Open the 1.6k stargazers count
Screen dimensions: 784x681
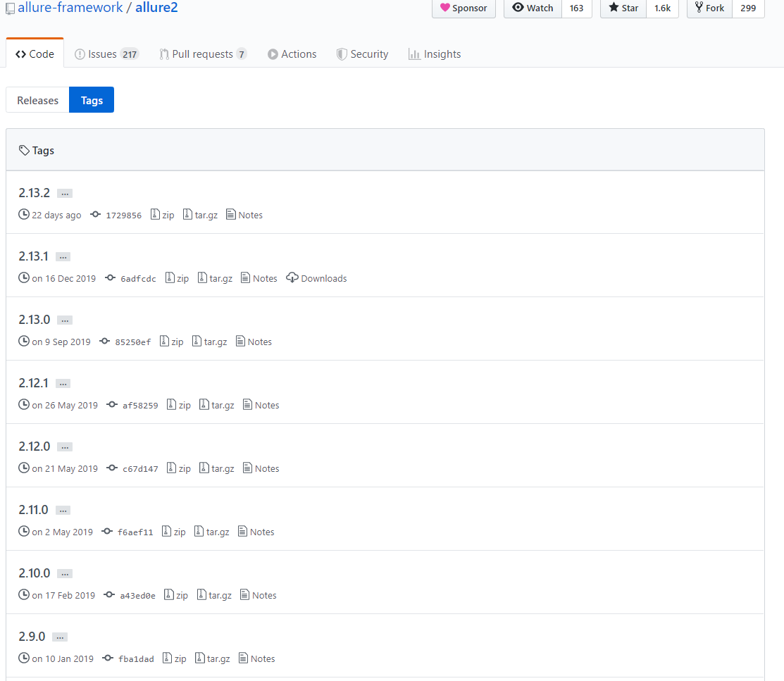coord(663,8)
